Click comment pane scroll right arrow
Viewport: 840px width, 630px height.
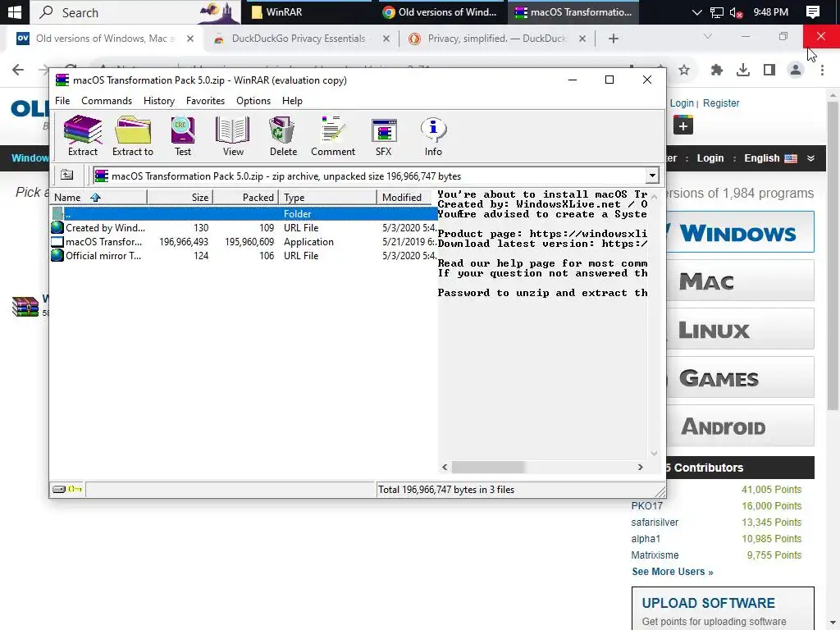(640, 467)
